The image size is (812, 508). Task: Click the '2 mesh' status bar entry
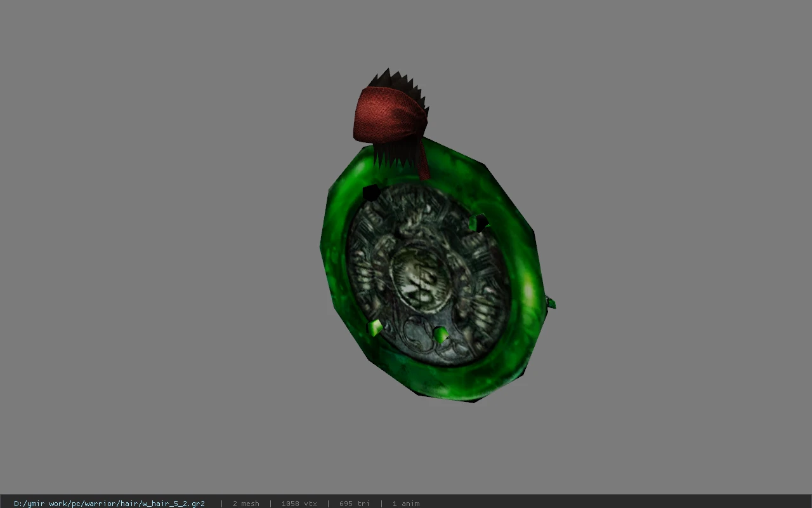coord(246,504)
